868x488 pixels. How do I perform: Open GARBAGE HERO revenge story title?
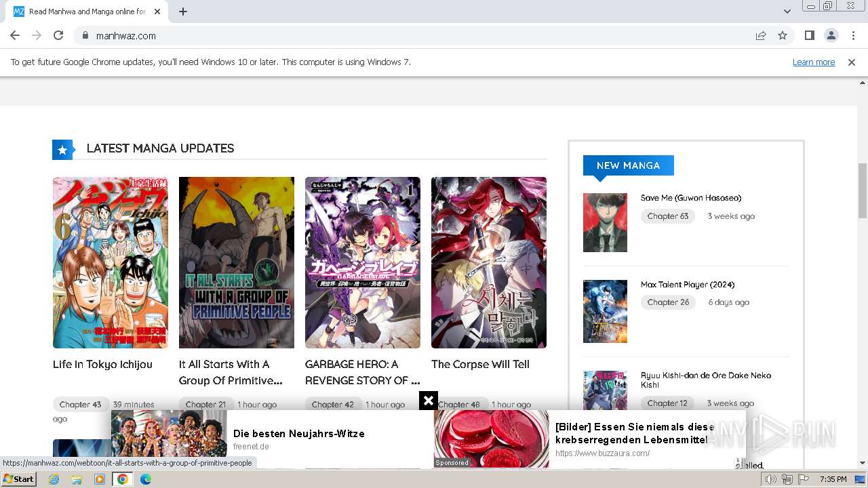pyautogui.click(x=362, y=372)
